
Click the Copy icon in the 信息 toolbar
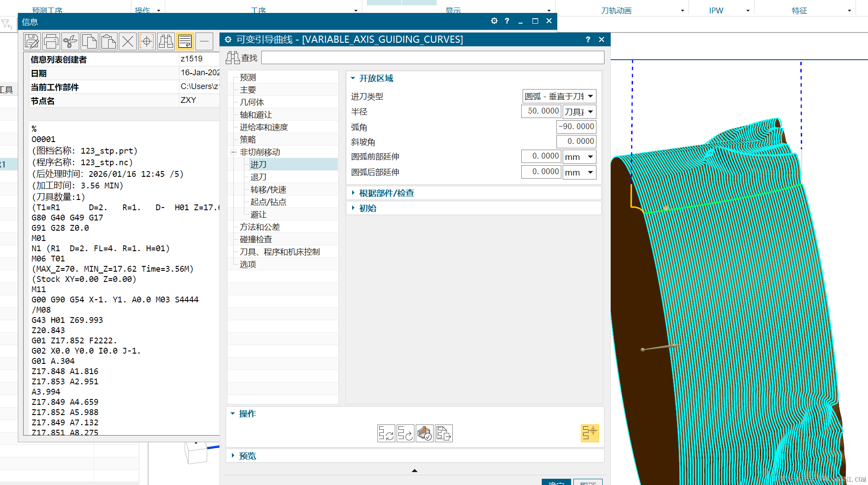pos(89,41)
